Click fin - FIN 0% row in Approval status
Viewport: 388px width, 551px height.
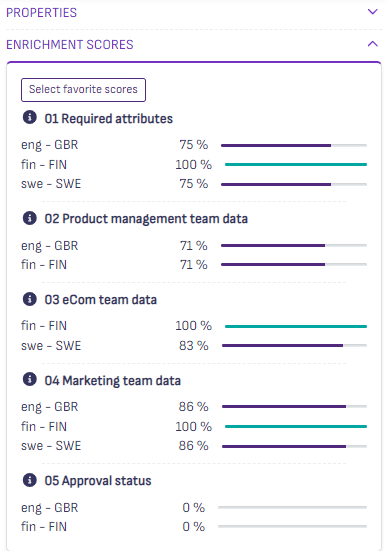tap(194, 526)
